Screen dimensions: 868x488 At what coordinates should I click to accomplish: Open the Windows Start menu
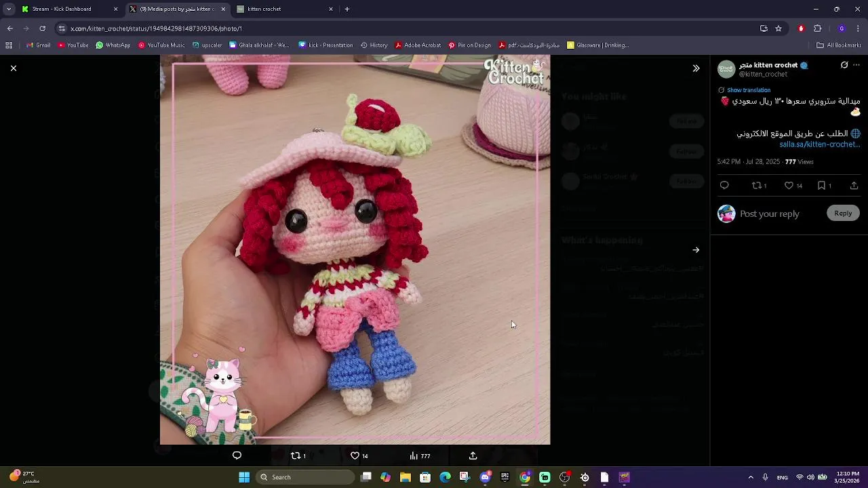(244, 477)
